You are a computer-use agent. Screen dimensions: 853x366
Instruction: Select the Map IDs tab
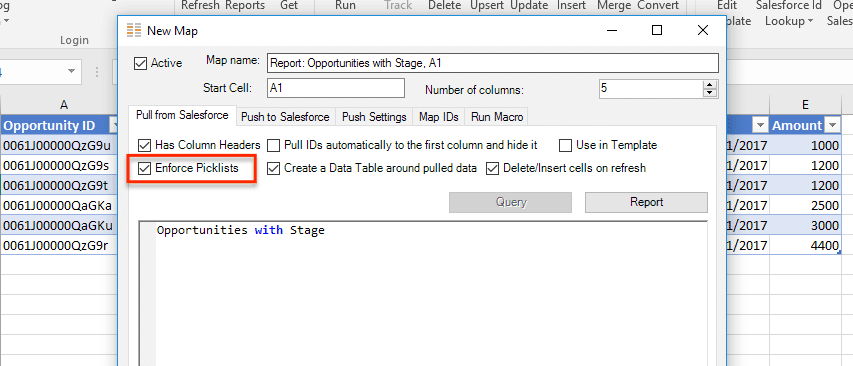(438, 117)
